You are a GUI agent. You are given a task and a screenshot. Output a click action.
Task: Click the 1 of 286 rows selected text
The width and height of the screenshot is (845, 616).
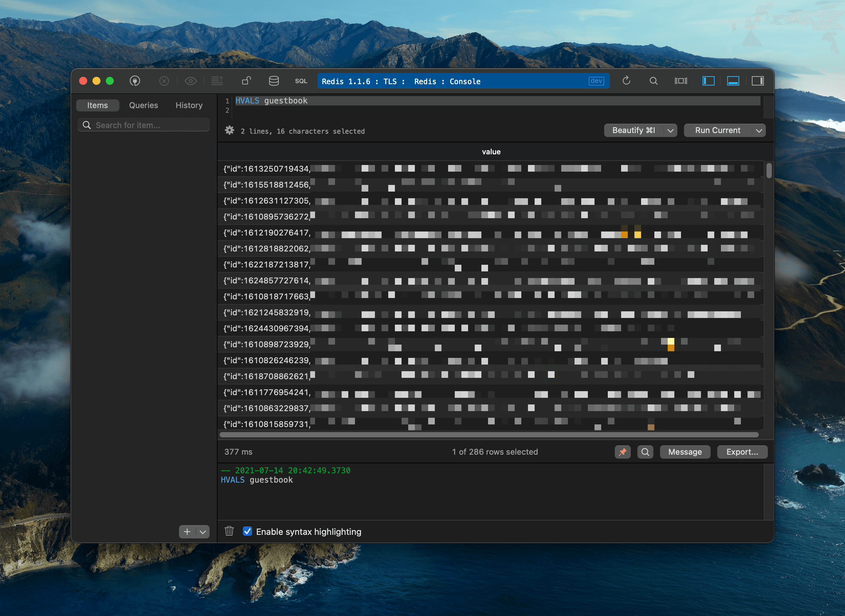(495, 452)
